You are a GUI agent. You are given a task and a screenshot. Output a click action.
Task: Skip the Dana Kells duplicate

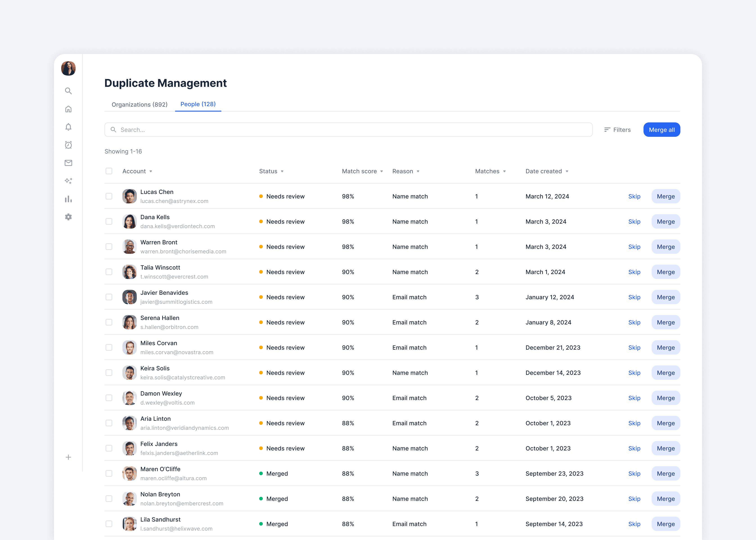coord(634,221)
